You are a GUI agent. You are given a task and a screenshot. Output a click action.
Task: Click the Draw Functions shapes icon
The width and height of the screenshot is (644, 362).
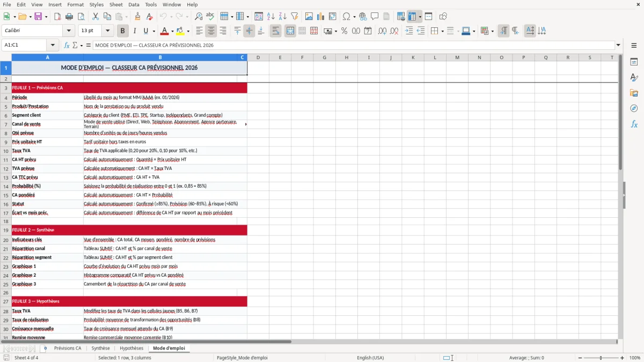pyautogui.click(x=443, y=17)
